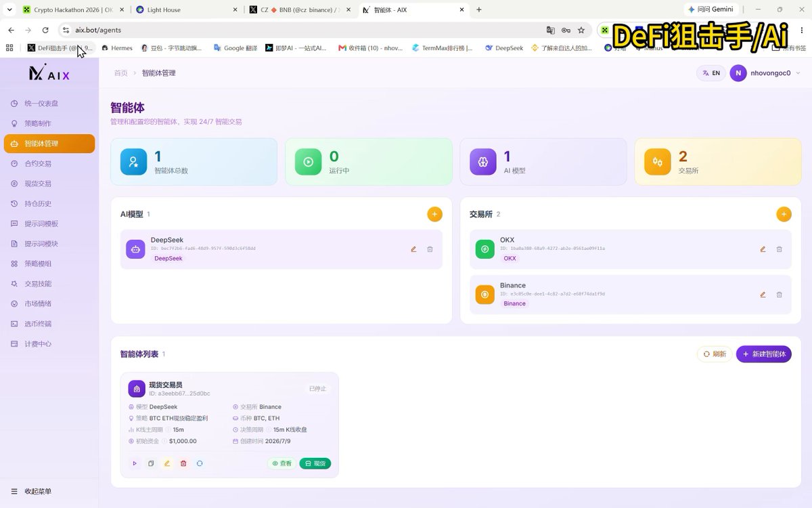Click the 刷新 button above the agent list
812x508 pixels.
(x=715, y=354)
